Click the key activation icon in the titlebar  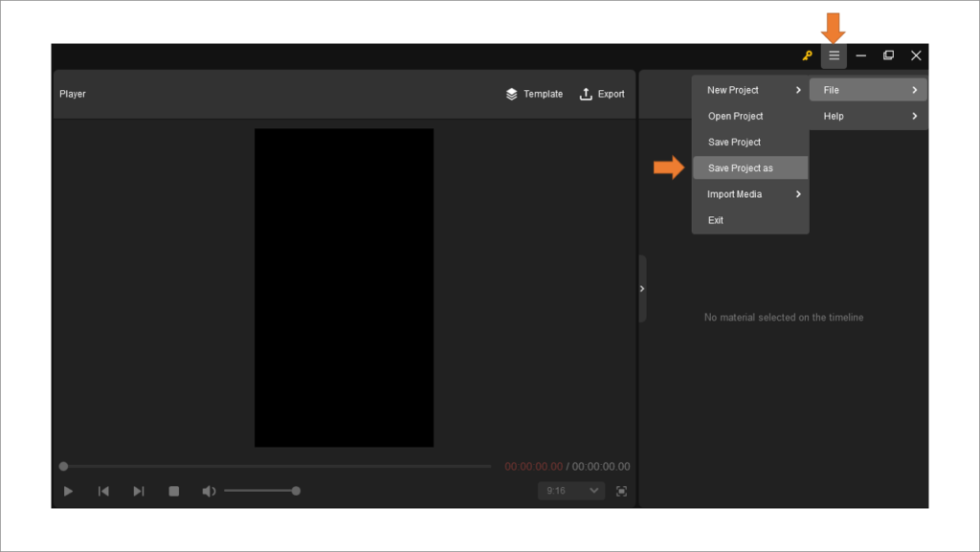[x=807, y=55]
